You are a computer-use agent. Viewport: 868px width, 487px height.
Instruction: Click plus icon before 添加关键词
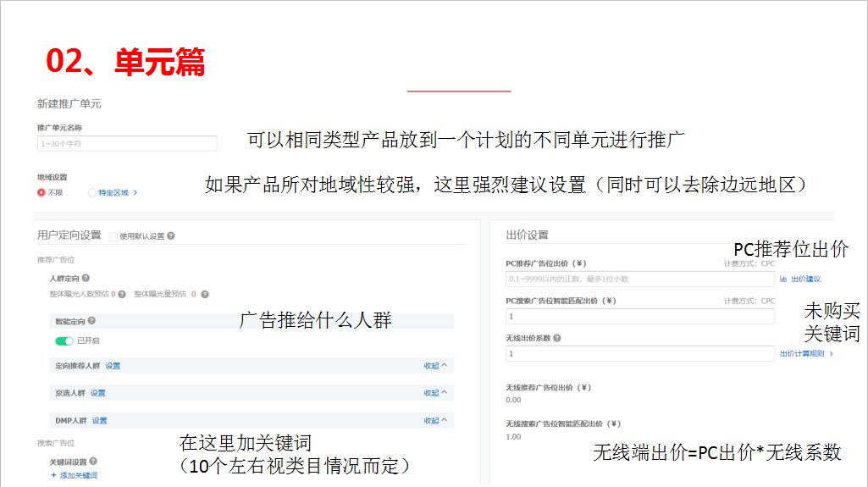(53, 475)
